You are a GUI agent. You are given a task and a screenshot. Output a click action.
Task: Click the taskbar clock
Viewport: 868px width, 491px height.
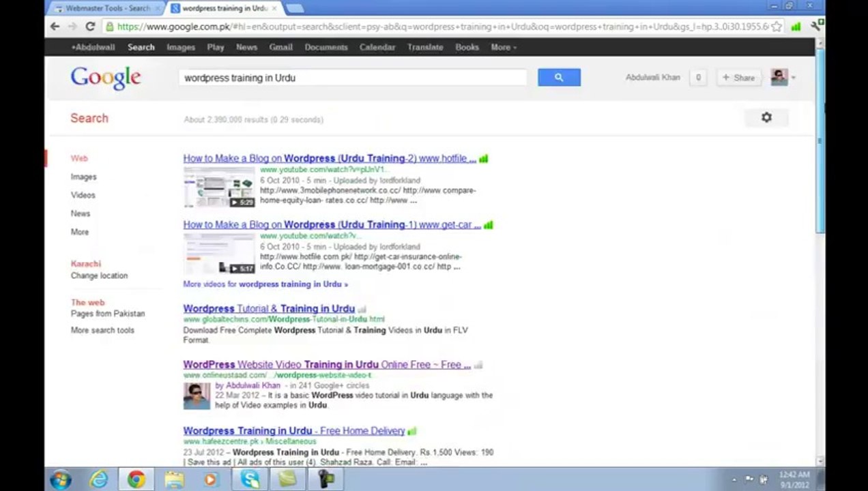(x=794, y=479)
